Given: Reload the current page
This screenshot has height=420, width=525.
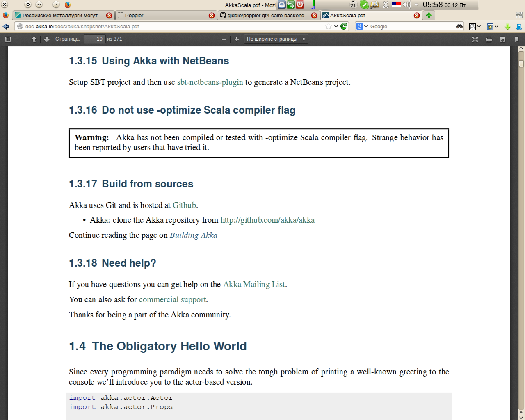Looking at the screenshot, I should click(x=344, y=26).
